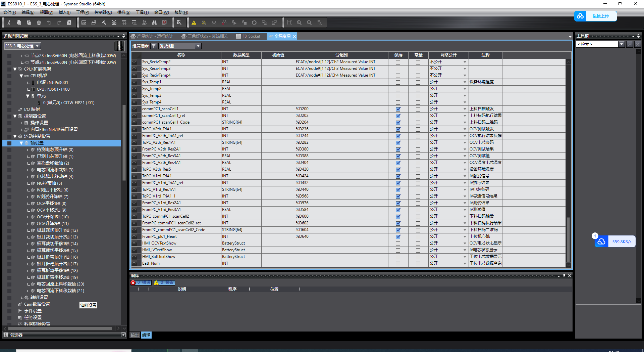Collapse the 轴设置 tree node
The width and height of the screenshot is (644, 352).
coord(21,143)
